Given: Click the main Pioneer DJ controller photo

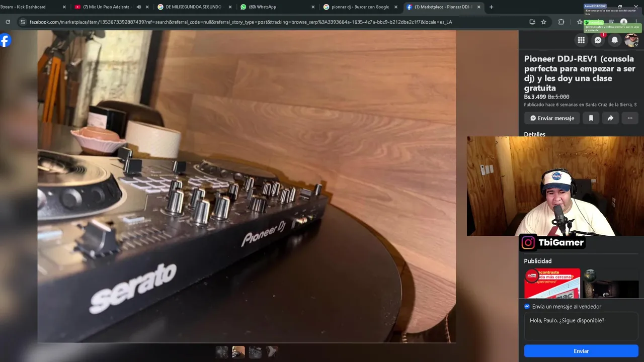Looking at the screenshot, I should [x=247, y=186].
